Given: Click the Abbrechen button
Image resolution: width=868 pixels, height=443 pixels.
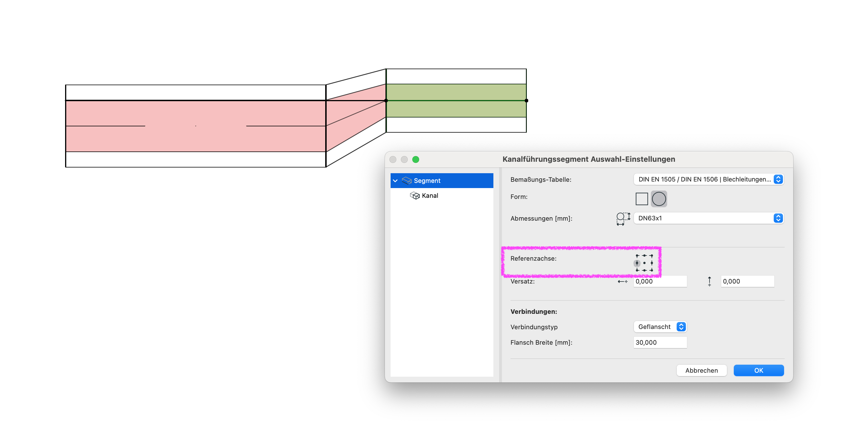Looking at the screenshot, I should (702, 370).
